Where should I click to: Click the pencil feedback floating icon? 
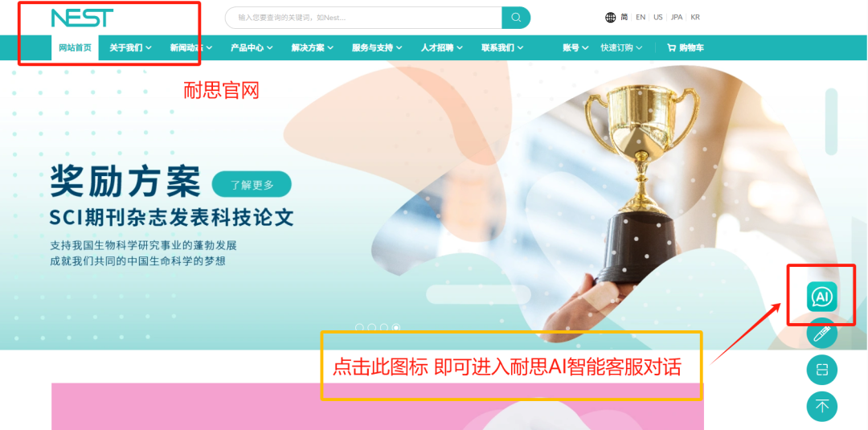(x=821, y=334)
